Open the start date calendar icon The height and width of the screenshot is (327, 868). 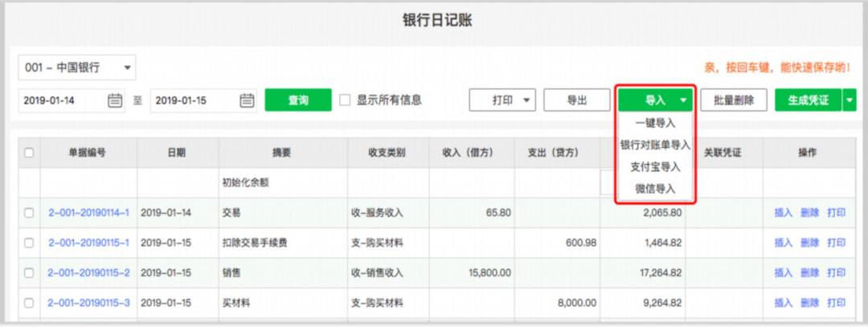pos(115,100)
